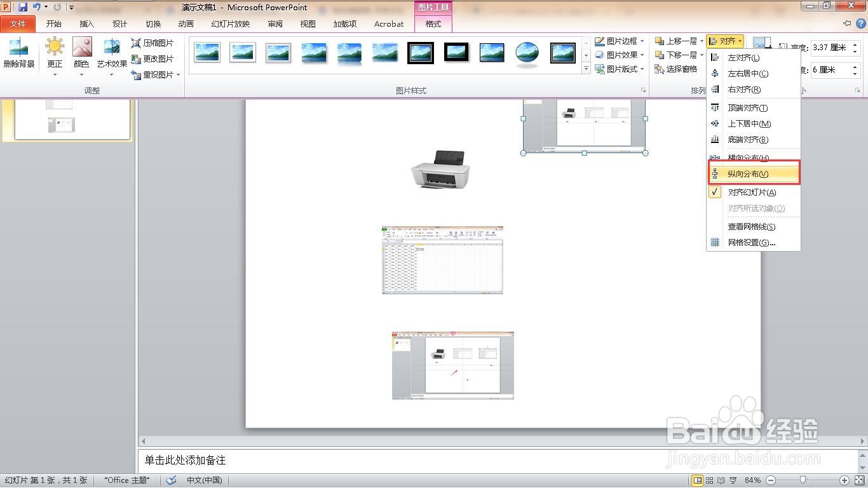Image resolution: width=868 pixels, height=488 pixels.
Task: Open the 艺术效果 artistic effects tool
Action: point(112,56)
